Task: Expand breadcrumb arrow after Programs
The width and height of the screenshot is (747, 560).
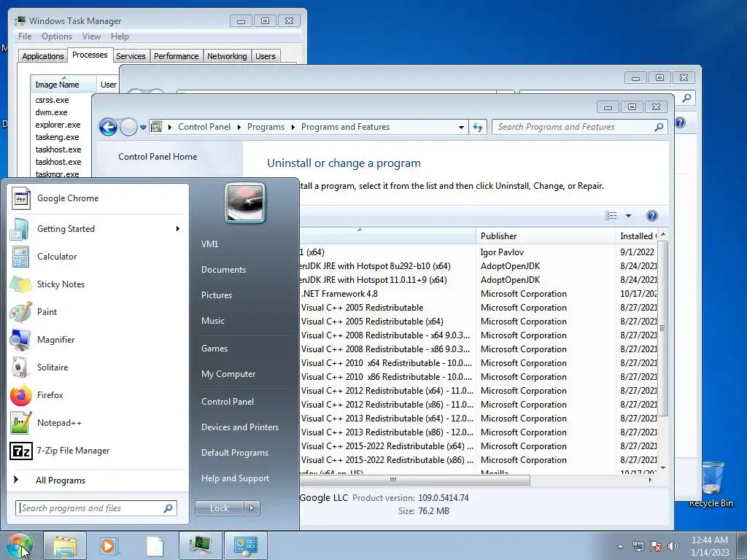Action: [x=293, y=127]
